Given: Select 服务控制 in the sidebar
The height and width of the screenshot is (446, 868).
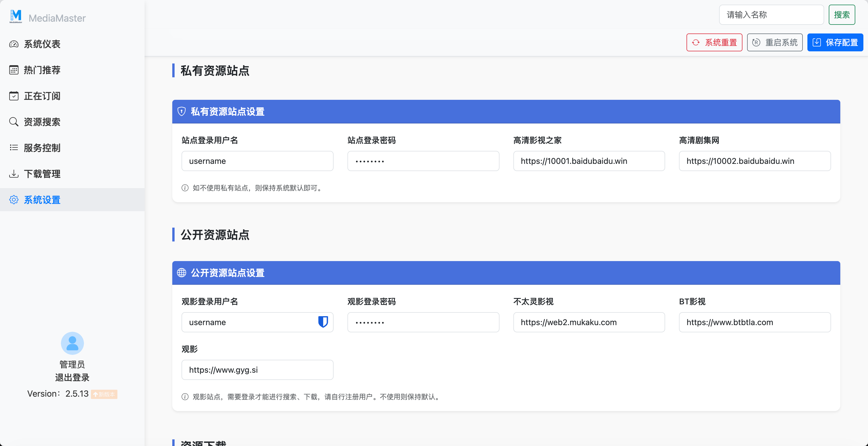Looking at the screenshot, I should point(72,148).
